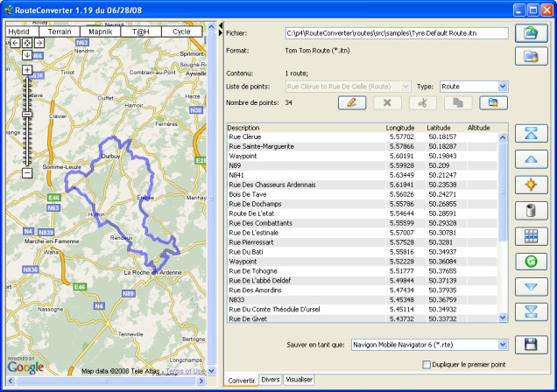557x392 pixels.
Task: Click the pencil rename list button
Action: click(352, 103)
